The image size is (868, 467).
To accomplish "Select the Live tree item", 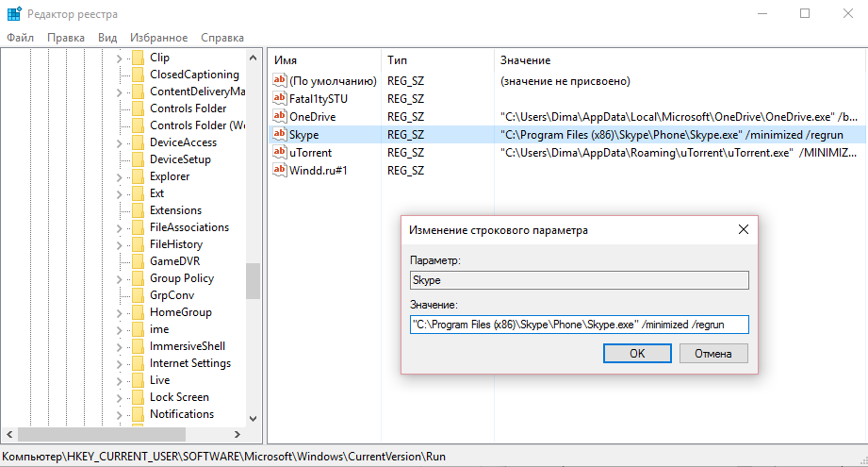I will pos(159,380).
